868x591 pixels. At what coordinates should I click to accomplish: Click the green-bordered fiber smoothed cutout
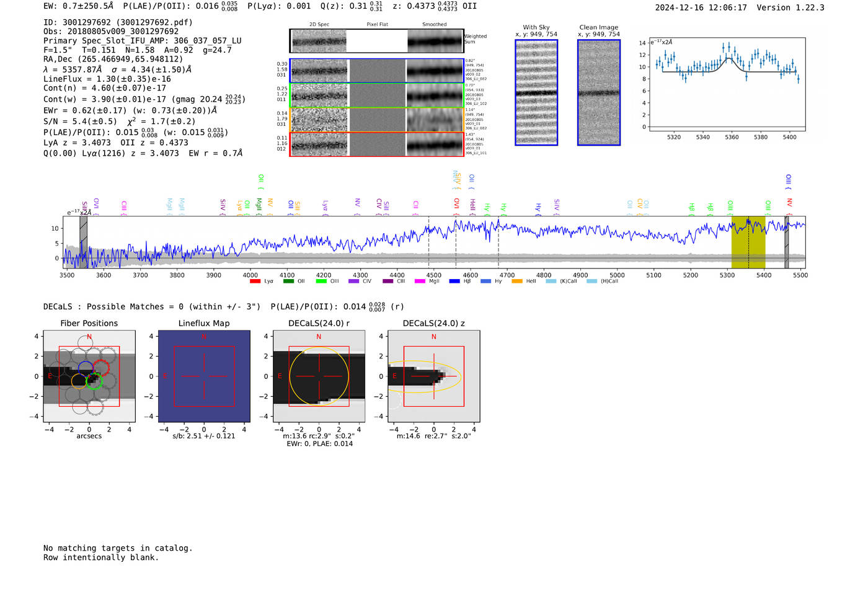pyautogui.click(x=435, y=96)
